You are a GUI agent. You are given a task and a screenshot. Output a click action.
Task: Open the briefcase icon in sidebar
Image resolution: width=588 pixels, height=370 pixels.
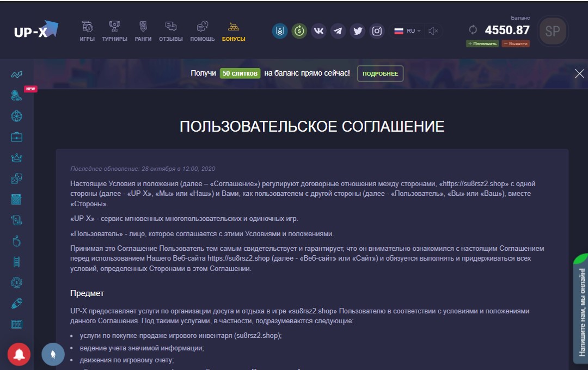[x=16, y=137]
